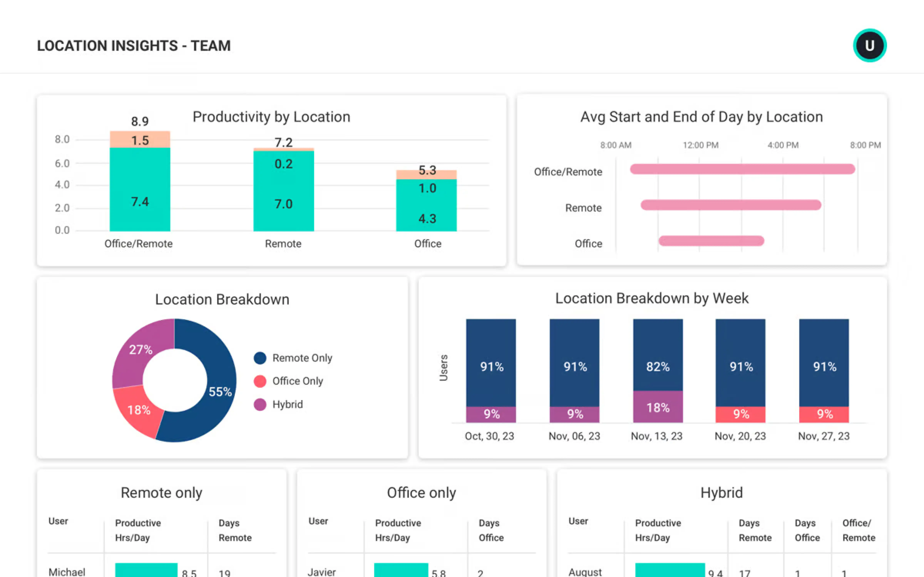Image resolution: width=924 pixels, height=577 pixels.
Task: Sort by Productive Hrs/Day in Office only table
Action: pos(398,530)
